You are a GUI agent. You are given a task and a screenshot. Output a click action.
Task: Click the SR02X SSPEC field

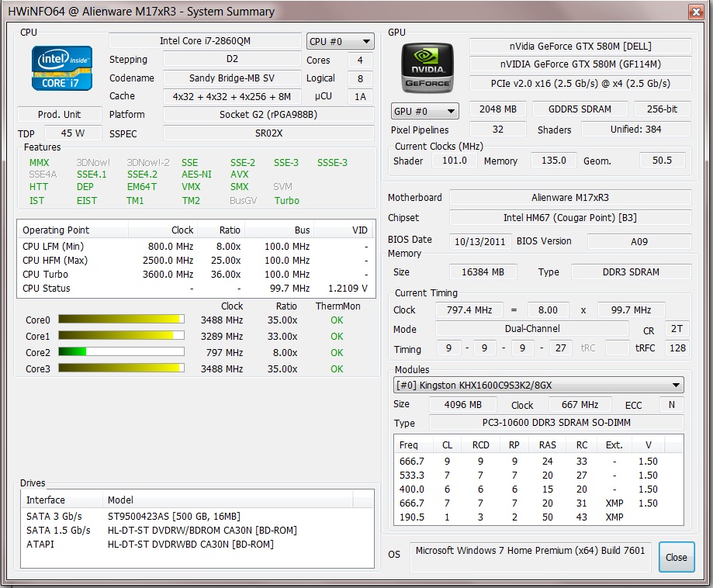point(268,133)
